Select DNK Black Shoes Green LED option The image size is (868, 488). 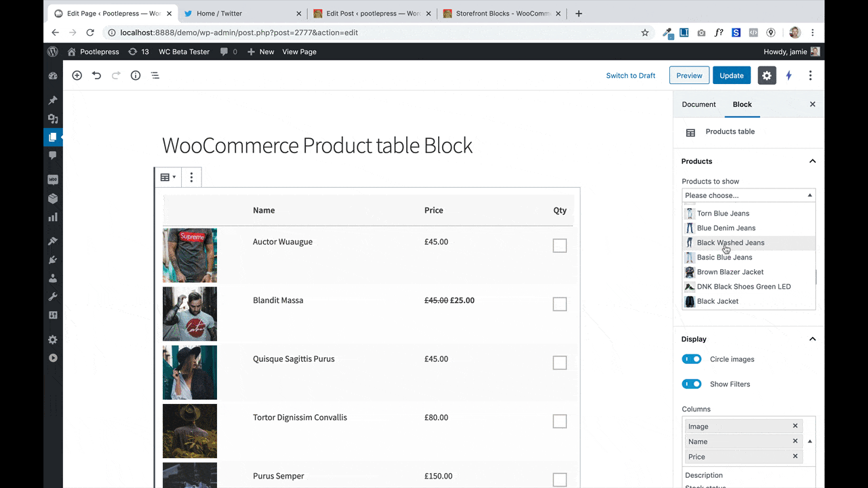pos(749,287)
